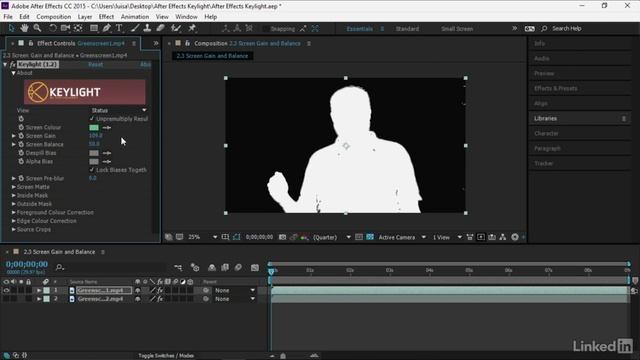Select the Rectangle shape tool
Screen dimensions: 640x360
pyautogui.click(x=94, y=28)
